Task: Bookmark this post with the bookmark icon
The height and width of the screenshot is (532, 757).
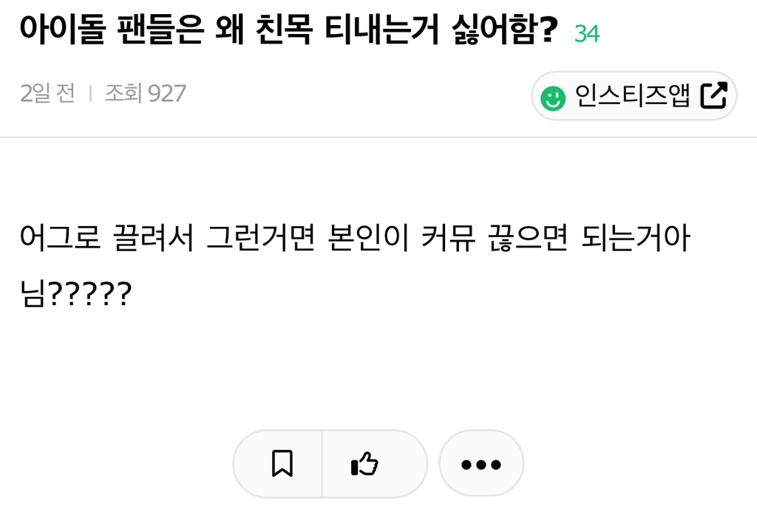Action: click(x=282, y=464)
